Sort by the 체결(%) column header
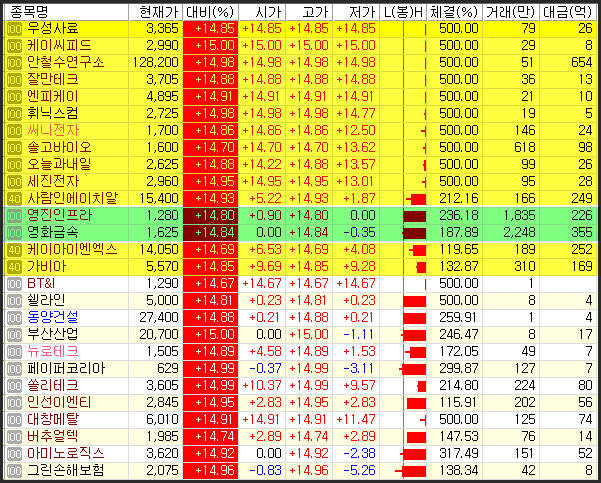 pyautogui.click(x=455, y=12)
